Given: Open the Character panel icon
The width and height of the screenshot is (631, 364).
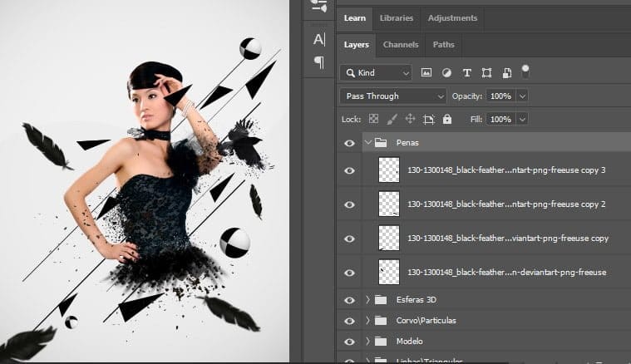Looking at the screenshot, I should pos(319,39).
